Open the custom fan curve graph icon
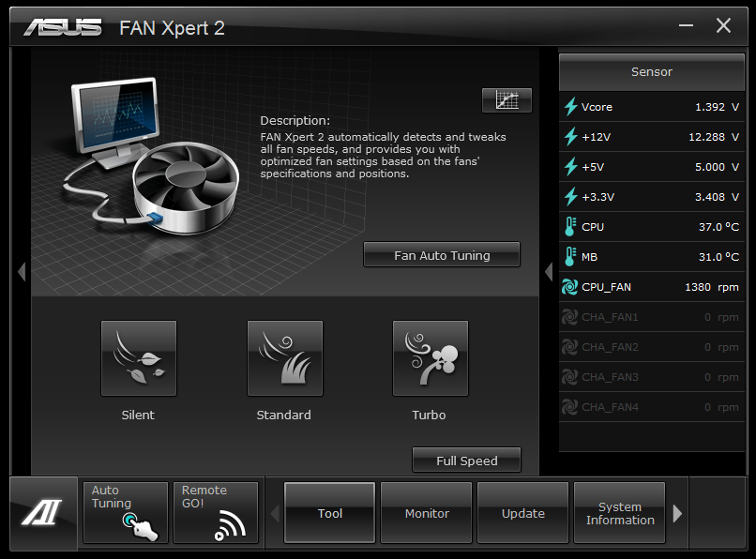Screen dimensions: 756x559 tap(507, 100)
